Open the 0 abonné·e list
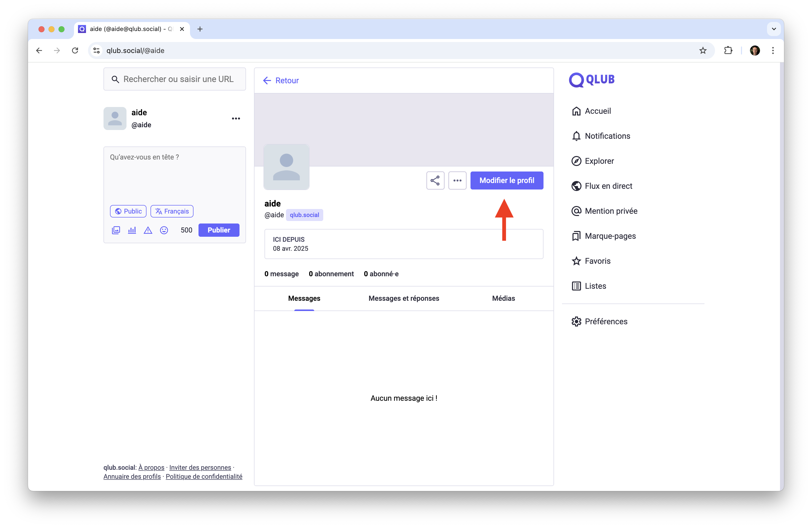This screenshot has width=812, height=528. pos(381,274)
